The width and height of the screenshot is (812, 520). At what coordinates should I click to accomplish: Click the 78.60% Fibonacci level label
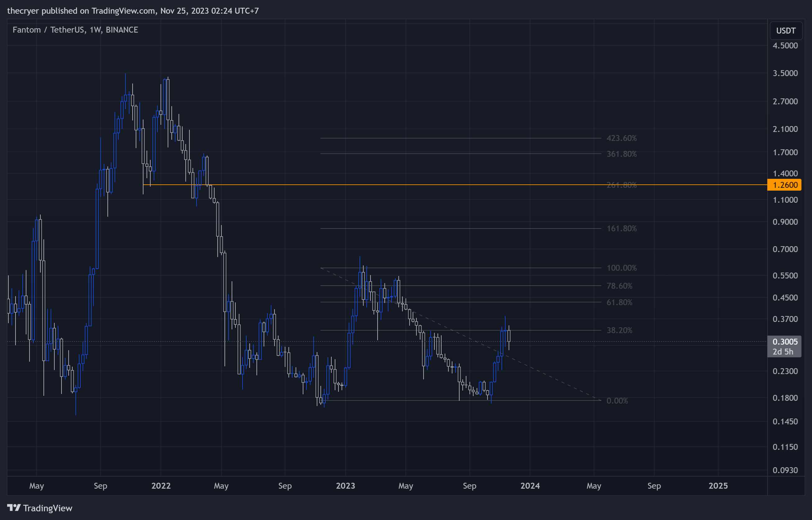(x=619, y=286)
